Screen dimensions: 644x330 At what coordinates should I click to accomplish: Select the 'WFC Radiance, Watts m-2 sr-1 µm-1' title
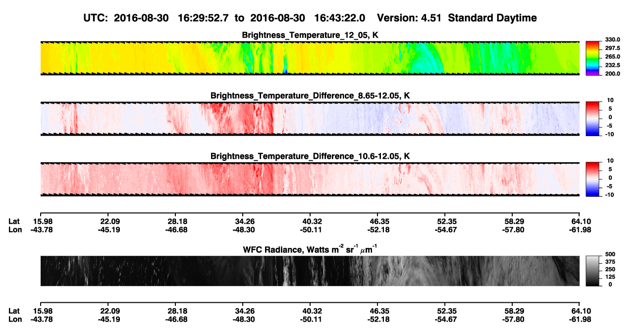pos(311,248)
